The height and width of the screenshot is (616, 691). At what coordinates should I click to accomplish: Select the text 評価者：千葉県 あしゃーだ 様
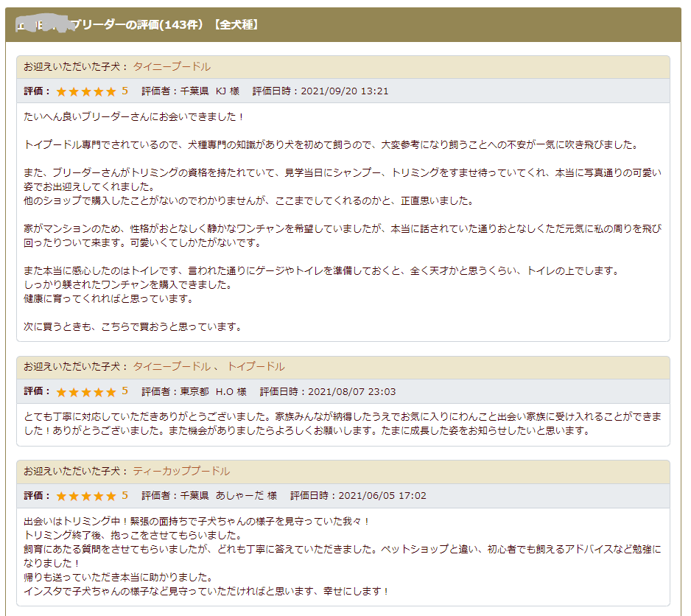pos(209,496)
